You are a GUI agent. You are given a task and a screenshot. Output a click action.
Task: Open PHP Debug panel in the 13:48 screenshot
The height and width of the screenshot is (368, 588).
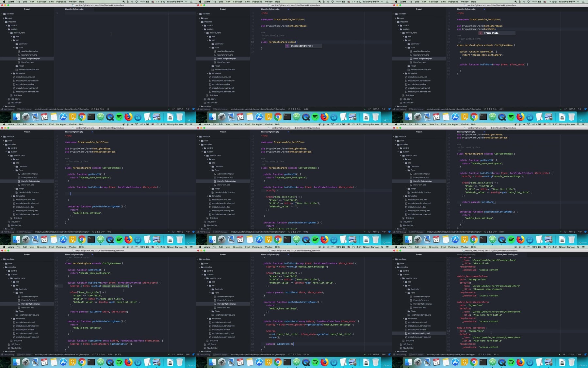tap(8, 109)
